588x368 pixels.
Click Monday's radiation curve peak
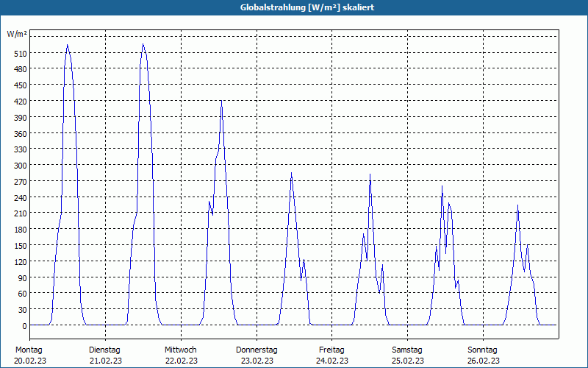tap(67, 45)
